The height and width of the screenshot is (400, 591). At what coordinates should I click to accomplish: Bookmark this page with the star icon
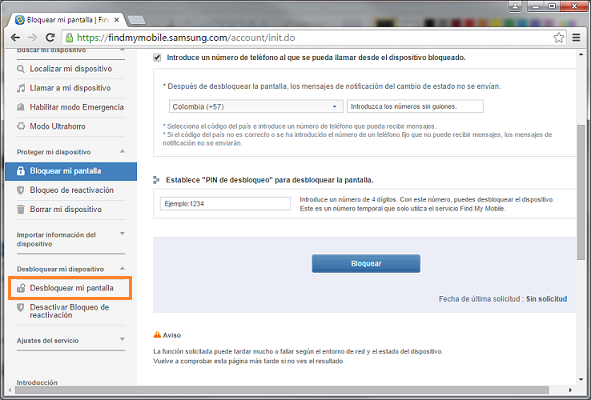(559, 38)
